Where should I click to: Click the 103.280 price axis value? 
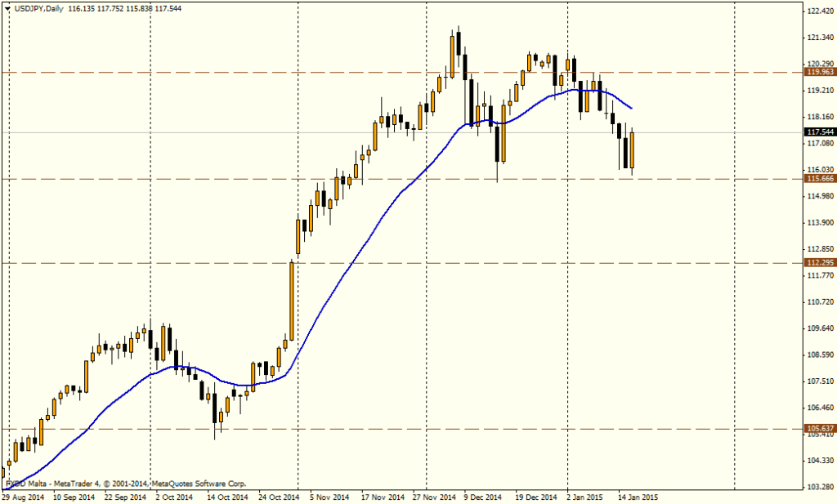819,487
